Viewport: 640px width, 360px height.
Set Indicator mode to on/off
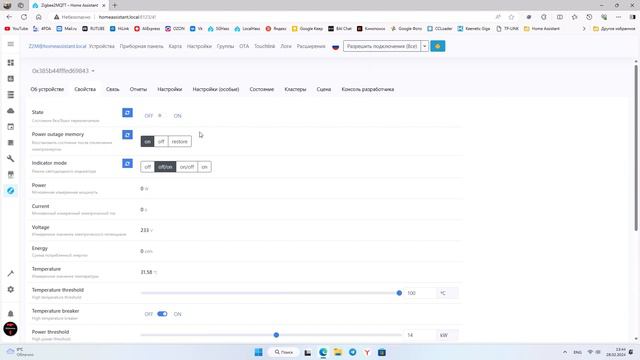click(187, 167)
